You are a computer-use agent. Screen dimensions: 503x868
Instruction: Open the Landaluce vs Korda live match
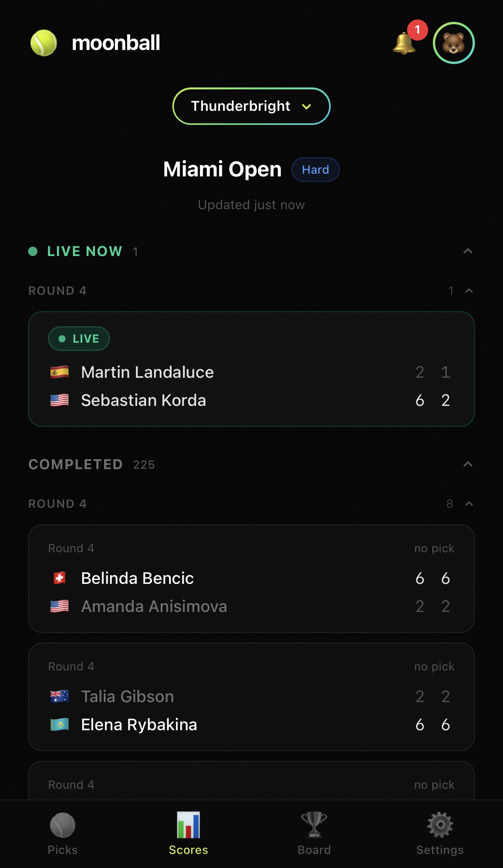point(251,386)
